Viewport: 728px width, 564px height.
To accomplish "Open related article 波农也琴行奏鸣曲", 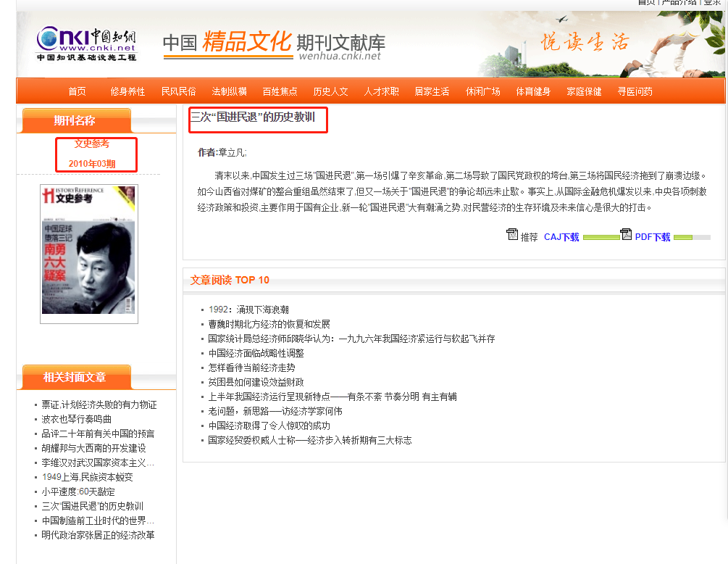I will coord(77,419).
